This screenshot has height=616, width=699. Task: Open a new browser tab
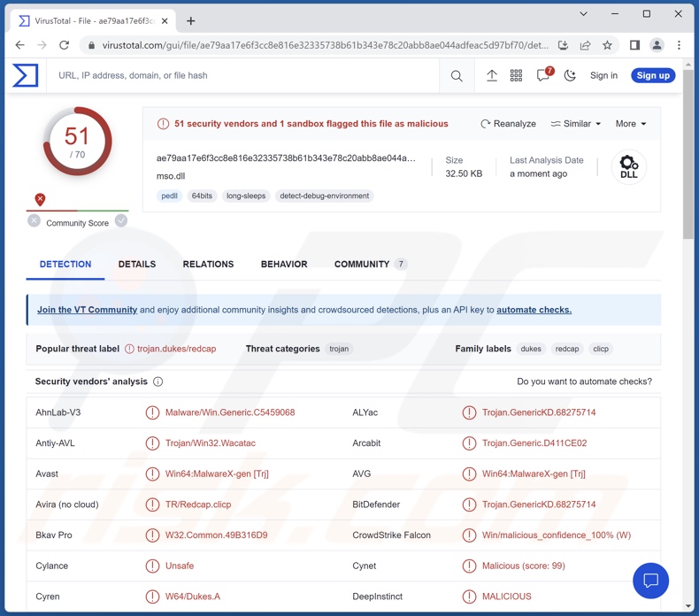(x=191, y=21)
